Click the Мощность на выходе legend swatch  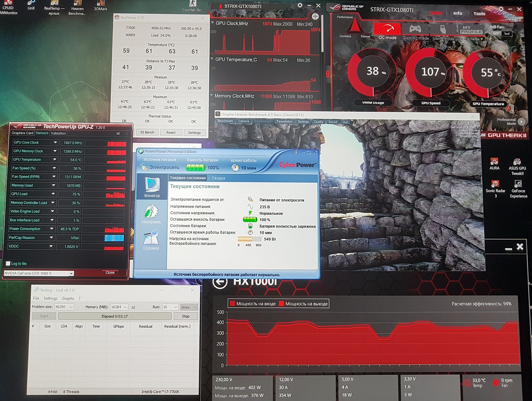point(282,303)
